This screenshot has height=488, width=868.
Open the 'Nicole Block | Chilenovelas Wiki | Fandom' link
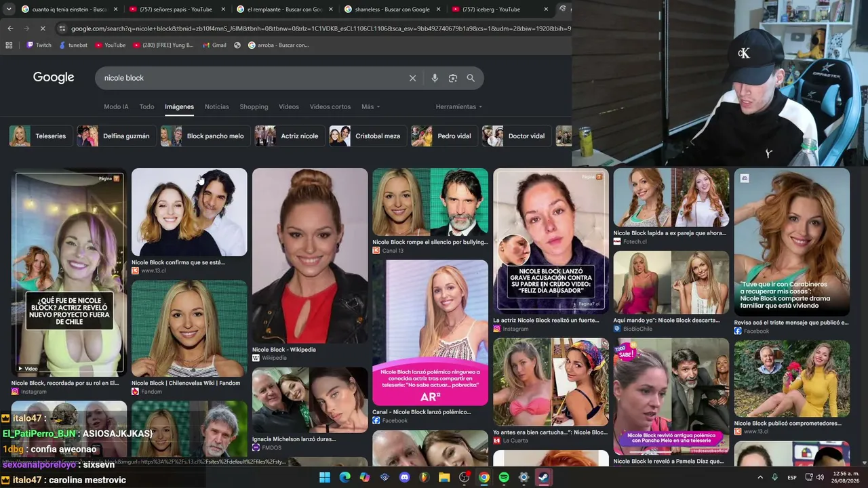point(186,383)
